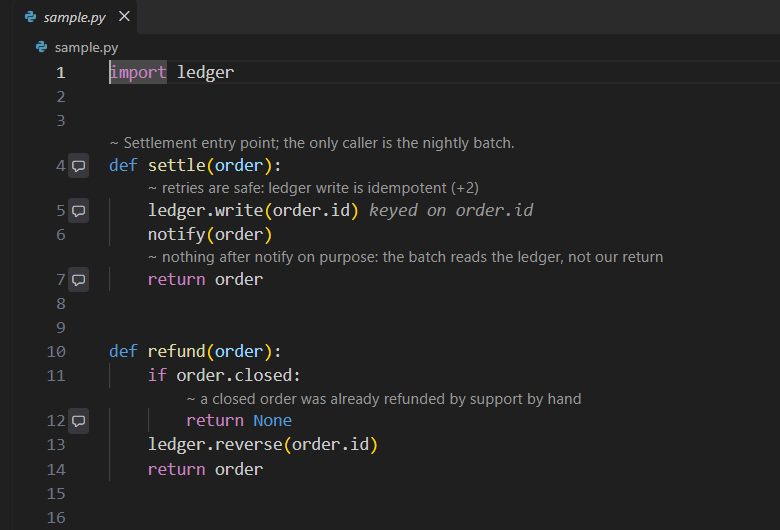Open the comment thread icon on line 12

point(79,421)
